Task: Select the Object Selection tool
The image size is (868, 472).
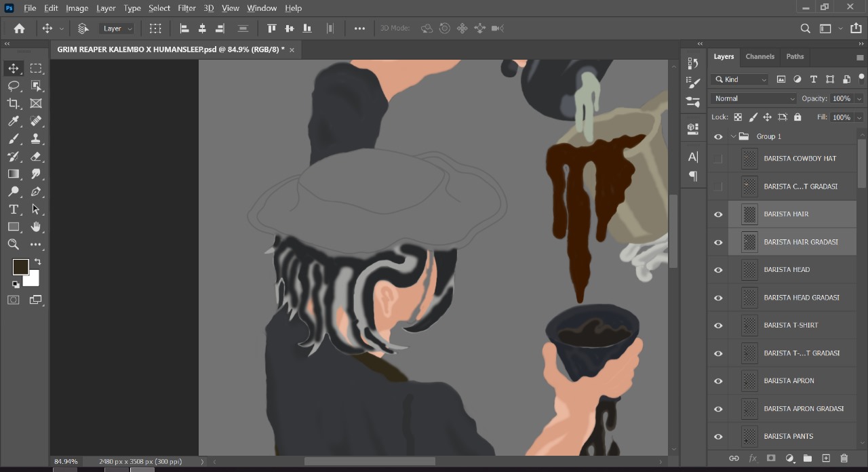Action: tap(36, 86)
